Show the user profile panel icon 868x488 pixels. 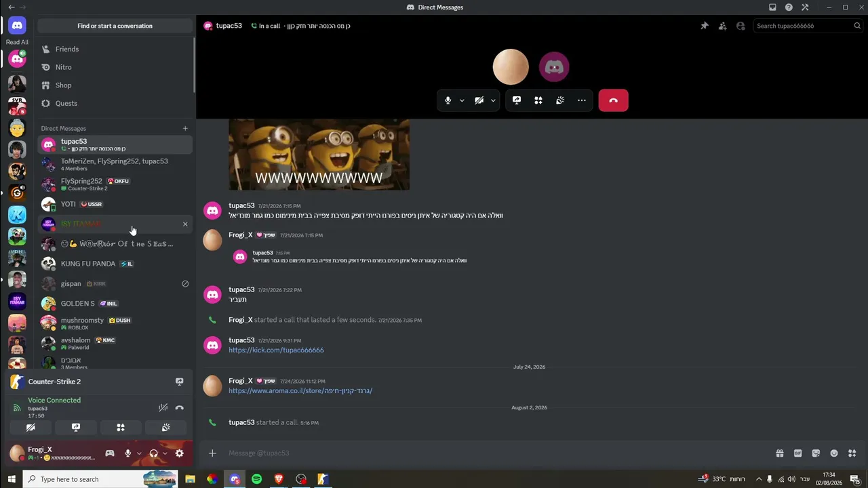pos(741,26)
